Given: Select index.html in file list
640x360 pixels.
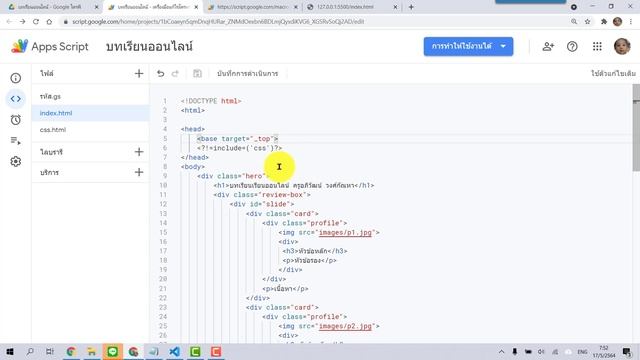Looking at the screenshot, I should point(90,113).
